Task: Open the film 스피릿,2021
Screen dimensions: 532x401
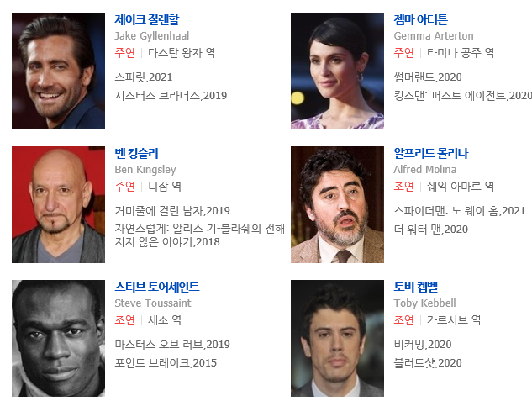Action: 144,77
